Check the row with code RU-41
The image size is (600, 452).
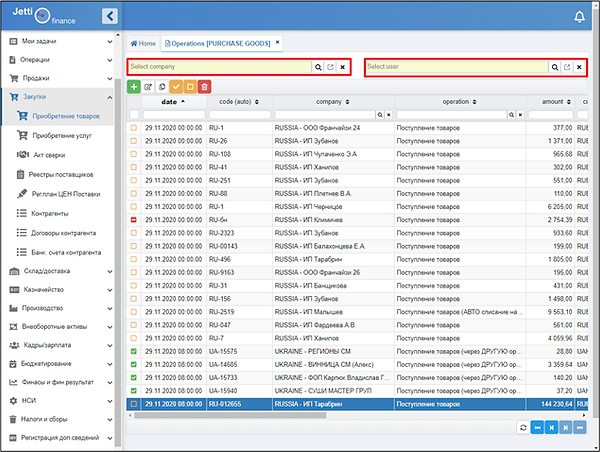coord(134,167)
